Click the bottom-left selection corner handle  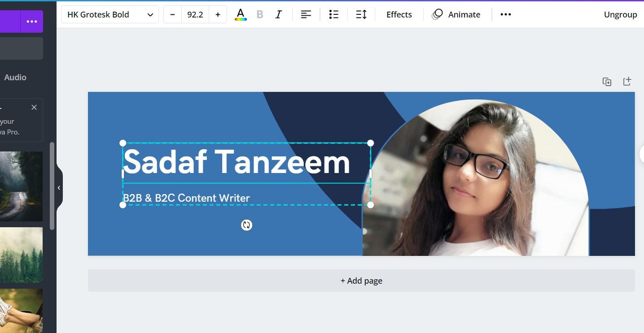123,205
